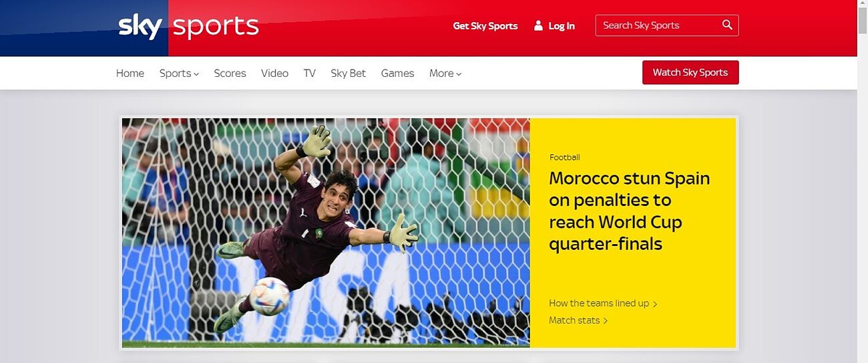Expand the Sports dropdown menu

179,74
